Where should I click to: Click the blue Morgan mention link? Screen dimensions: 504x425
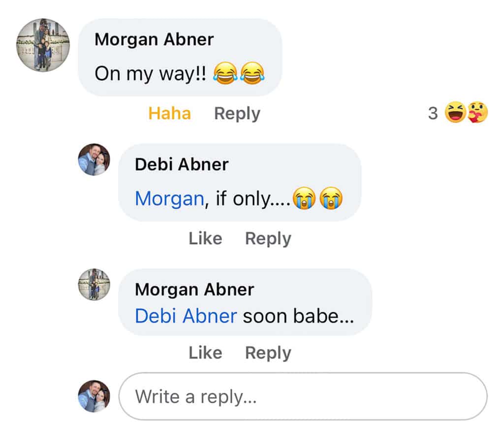tap(169, 198)
